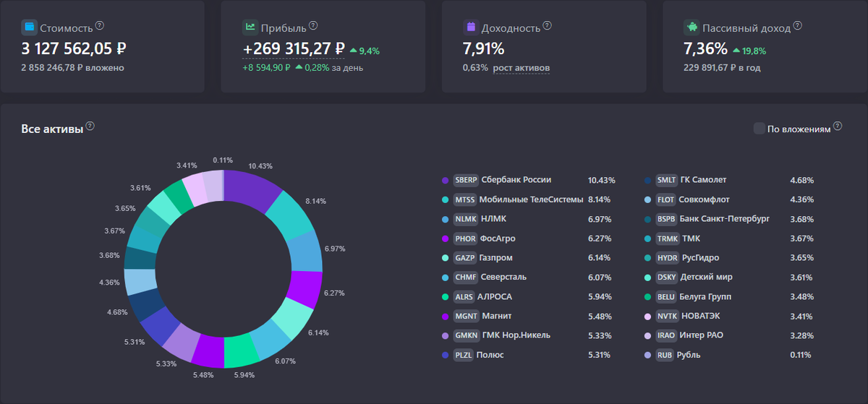868x404 pixels.
Task: Click the 2 858 246,78 ₽ вложено text
Action: (72, 68)
